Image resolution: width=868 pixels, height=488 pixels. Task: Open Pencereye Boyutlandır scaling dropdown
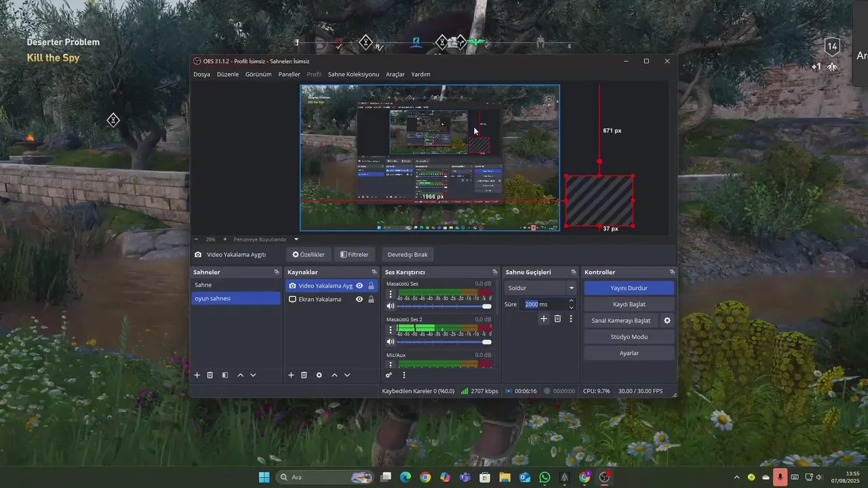(266, 239)
